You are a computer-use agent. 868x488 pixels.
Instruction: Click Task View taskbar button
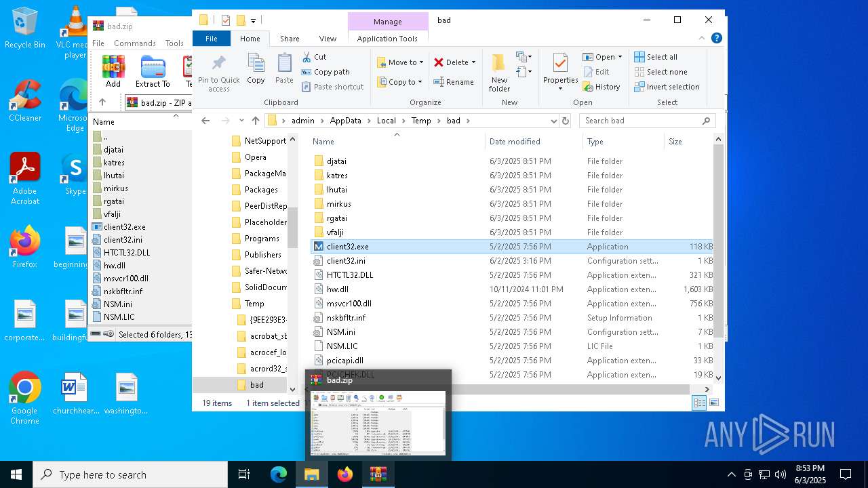click(245, 474)
